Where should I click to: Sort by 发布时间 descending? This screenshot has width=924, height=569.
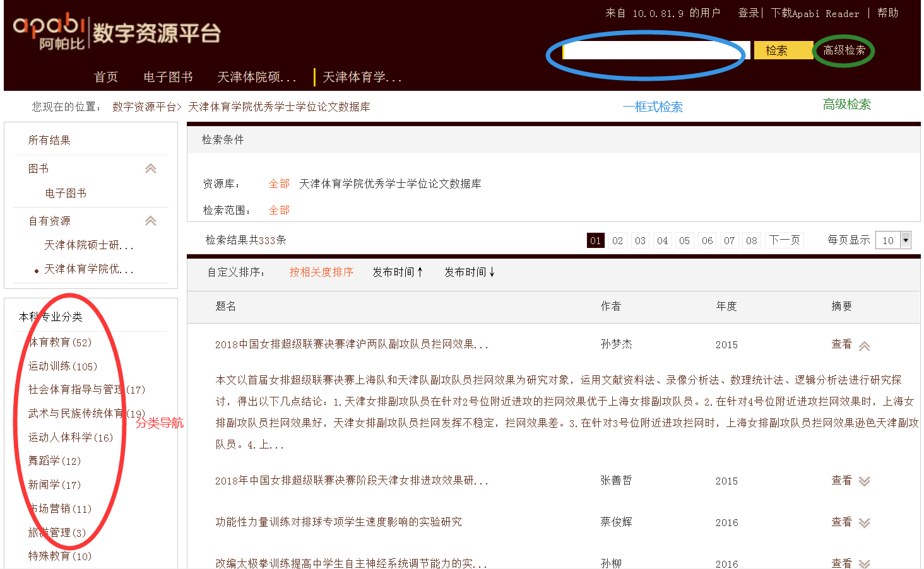tap(470, 272)
